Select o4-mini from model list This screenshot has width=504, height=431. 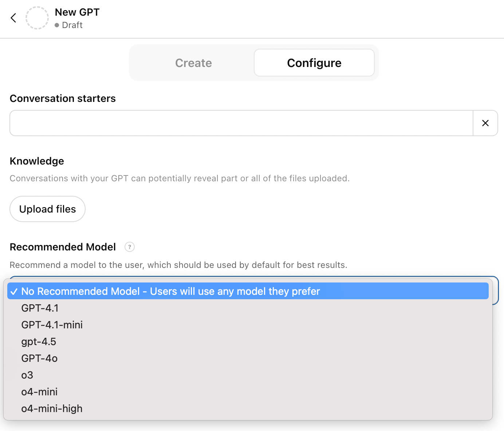pyautogui.click(x=40, y=392)
